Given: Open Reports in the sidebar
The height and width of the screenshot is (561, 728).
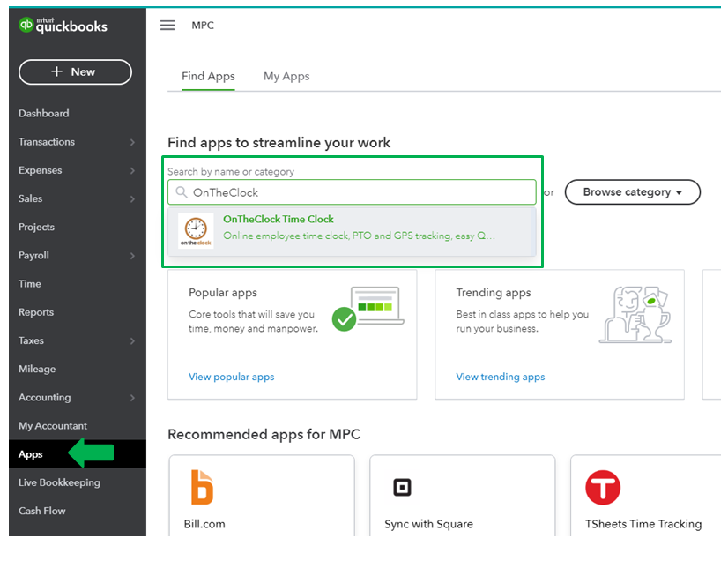Looking at the screenshot, I should [36, 312].
